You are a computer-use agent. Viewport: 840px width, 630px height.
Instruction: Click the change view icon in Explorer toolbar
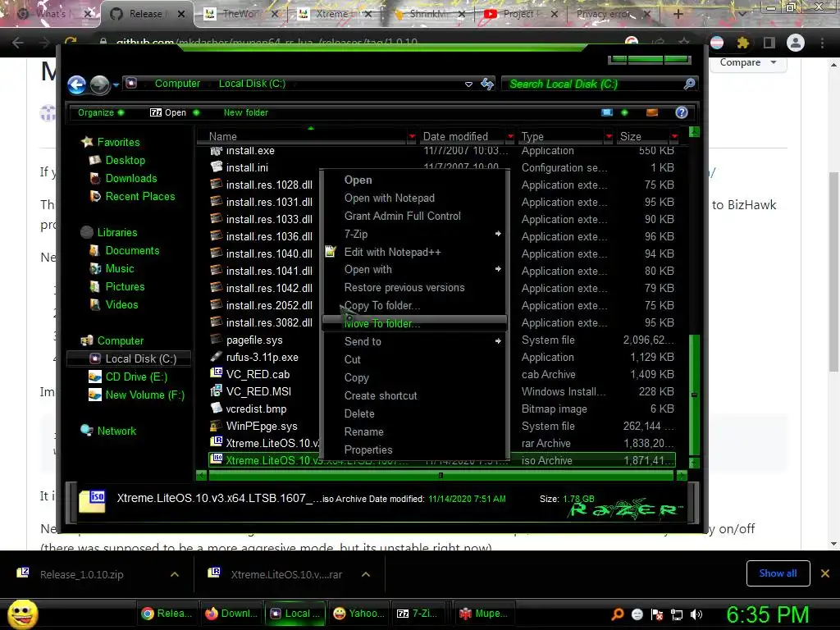pos(607,112)
